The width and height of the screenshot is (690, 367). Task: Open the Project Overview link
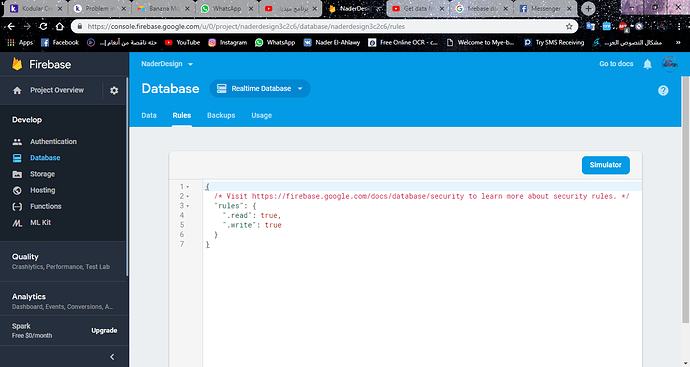(57, 90)
